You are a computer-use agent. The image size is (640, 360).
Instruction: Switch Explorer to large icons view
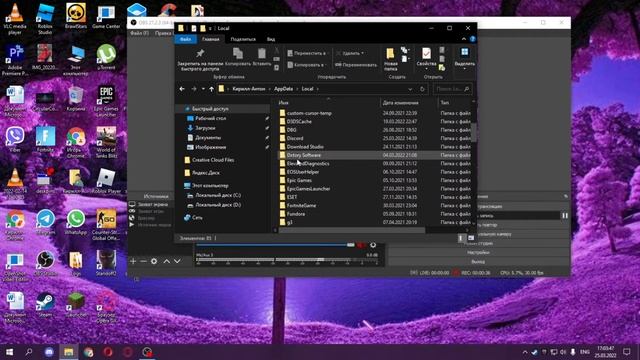[x=471, y=238]
